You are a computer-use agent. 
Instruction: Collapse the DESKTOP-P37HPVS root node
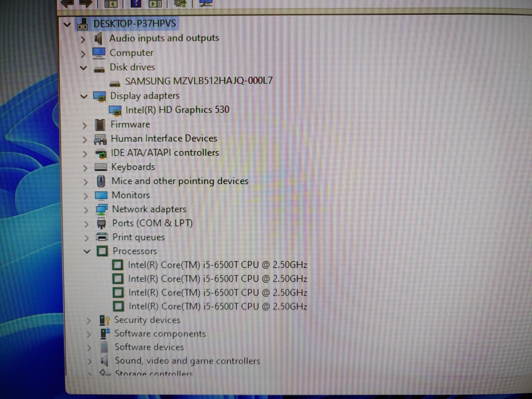tap(67, 25)
